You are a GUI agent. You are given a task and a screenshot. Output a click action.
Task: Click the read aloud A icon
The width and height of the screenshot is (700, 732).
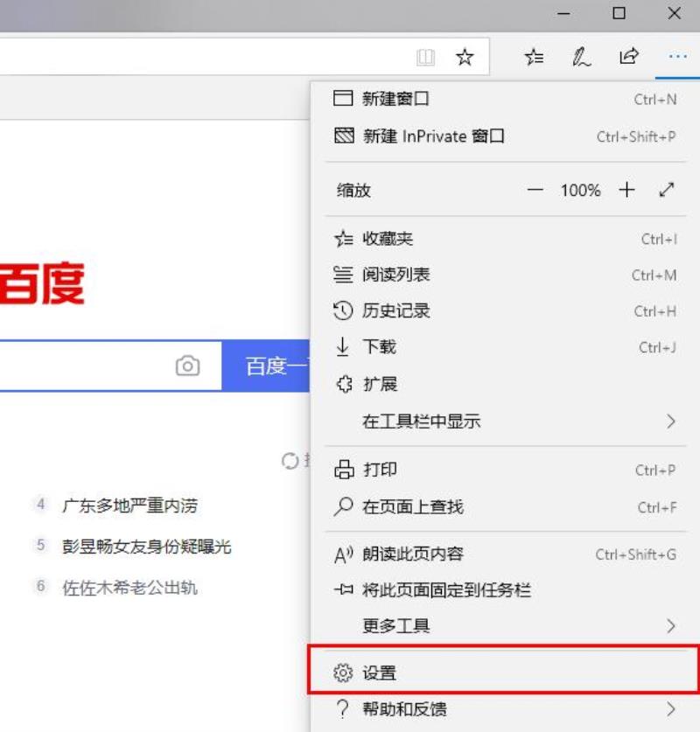click(344, 554)
